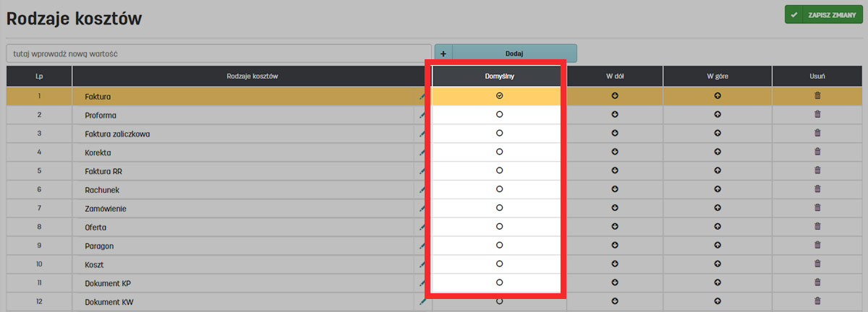Screen dimensions: 868x312
Task: Click the pencil edit icon for Faktura
Action: click(x=422, y=95)
